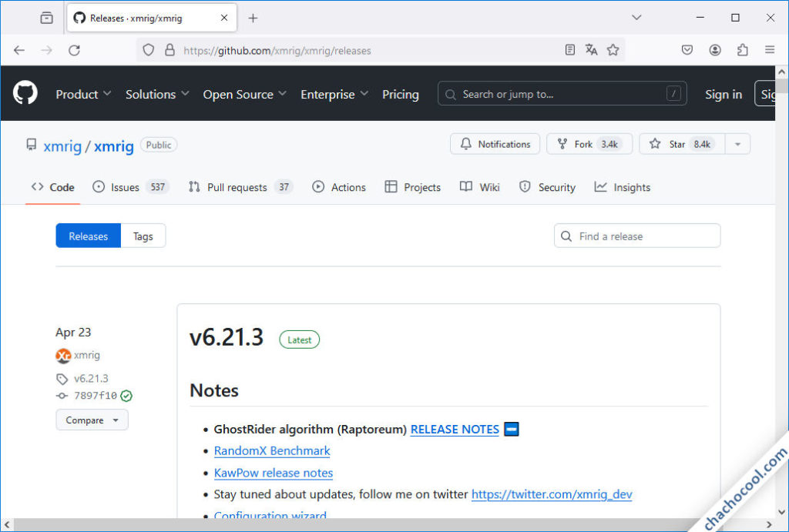Image resolution: width=789 pixels, height=532 pixels.
Task: Click the GitHub logo icon
Action: point(25,94)
